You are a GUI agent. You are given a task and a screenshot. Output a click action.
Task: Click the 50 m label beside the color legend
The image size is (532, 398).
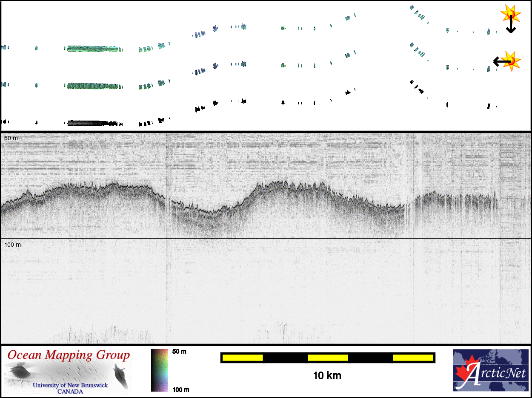pyautogui.click(x=179, y=352)
